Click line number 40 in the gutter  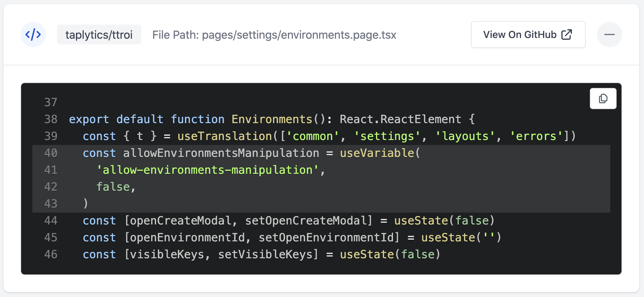51,153
